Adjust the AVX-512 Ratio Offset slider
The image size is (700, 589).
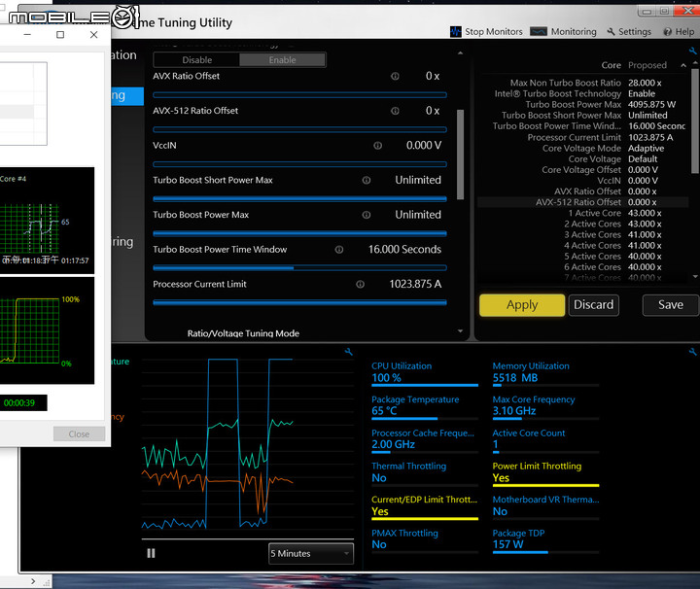(299, 130)
